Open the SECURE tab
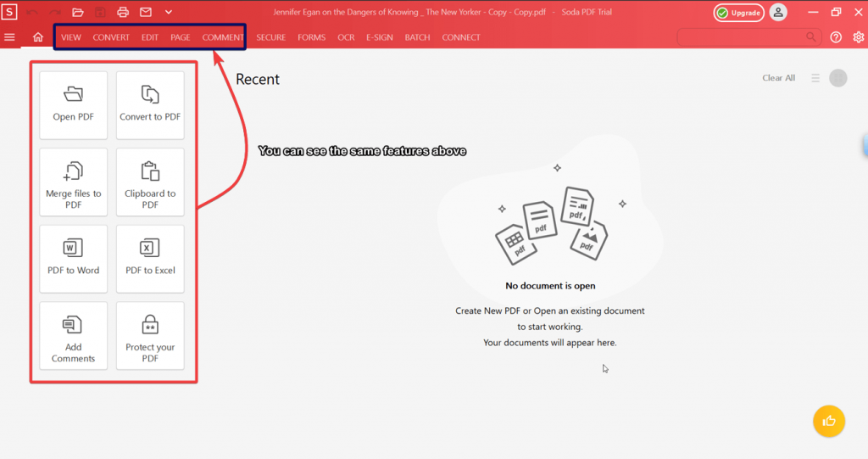The width and height of the screenshot is (868, 459). [x=270, y=37]
